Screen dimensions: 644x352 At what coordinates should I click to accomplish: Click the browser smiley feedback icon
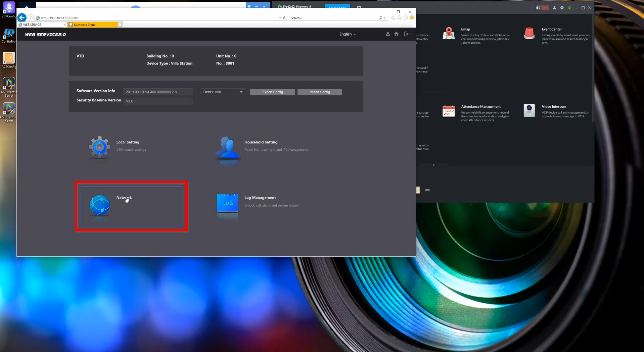(x=412, y=18)
